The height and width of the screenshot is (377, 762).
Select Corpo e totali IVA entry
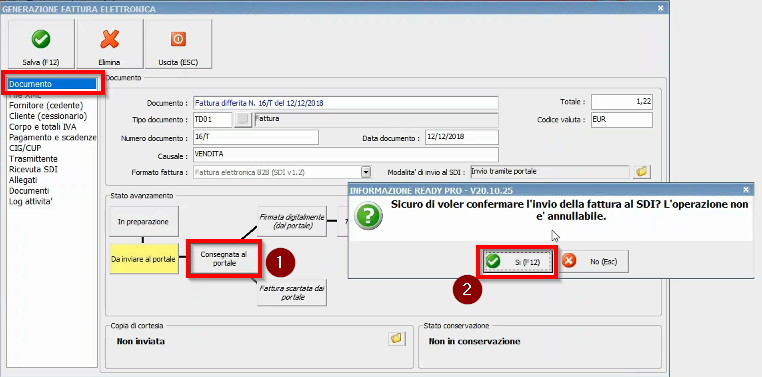point(43,127)
